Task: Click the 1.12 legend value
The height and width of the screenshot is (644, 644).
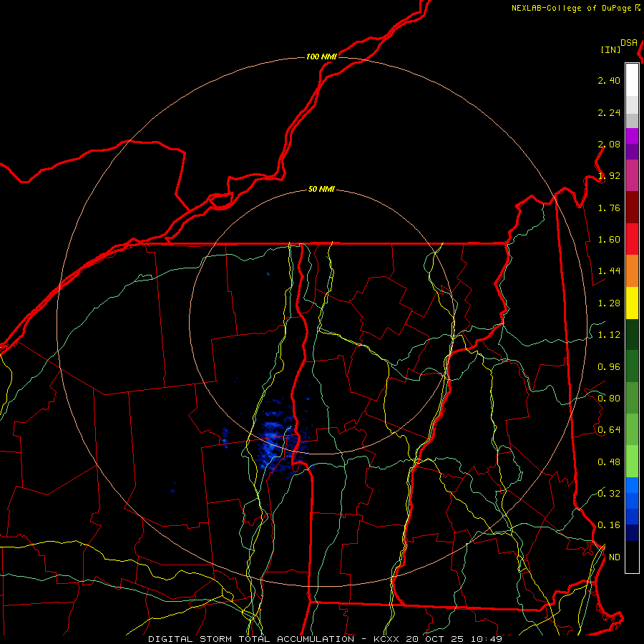Action: (x=609, y=335)
